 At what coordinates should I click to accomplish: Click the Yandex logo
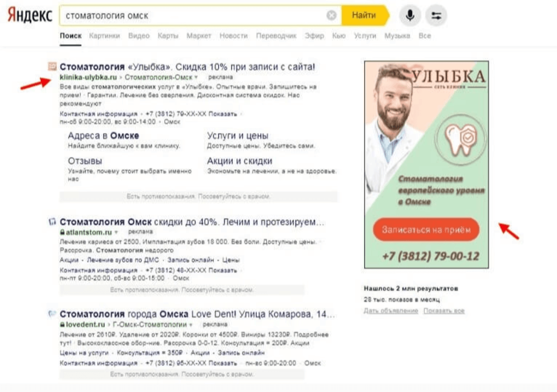(x=30, y=15)
